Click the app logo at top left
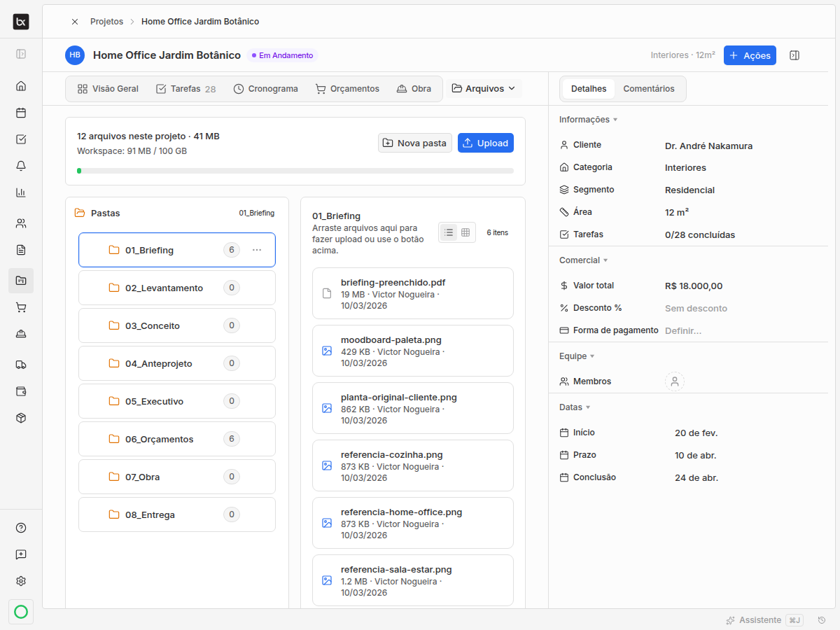This screenshot has height=630, width=840. click(x=21, y=22)
